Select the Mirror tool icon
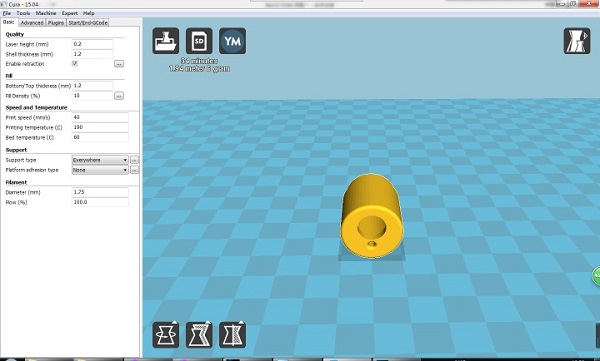Image resolution: width=600 pixels, height=361 pixels. pyautogui.click(x=233, y=335)
